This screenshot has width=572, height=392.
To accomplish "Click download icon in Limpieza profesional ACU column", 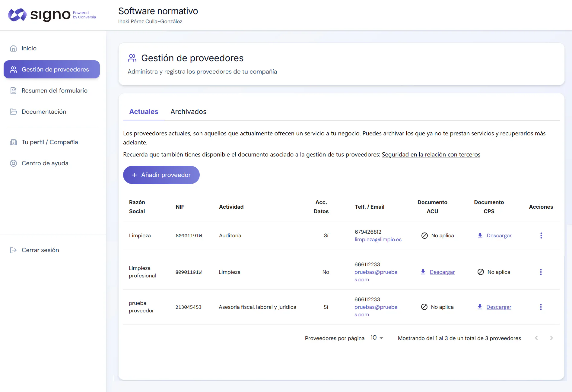I will [423, 272].
